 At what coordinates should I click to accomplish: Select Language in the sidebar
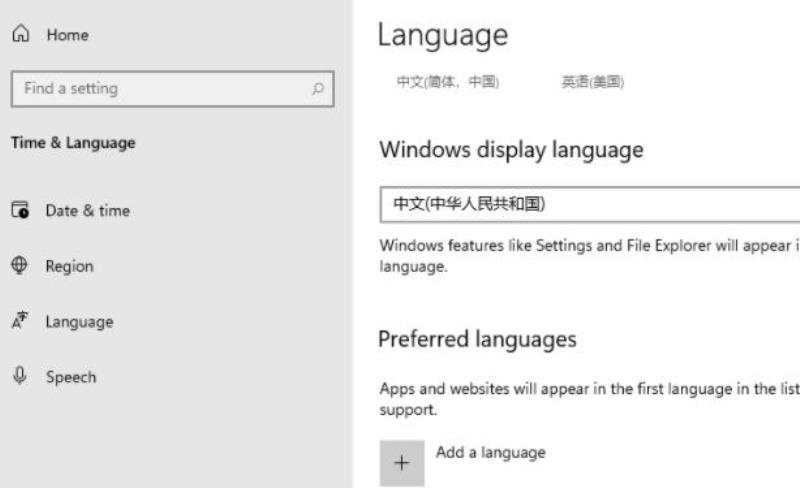[80, 322]
